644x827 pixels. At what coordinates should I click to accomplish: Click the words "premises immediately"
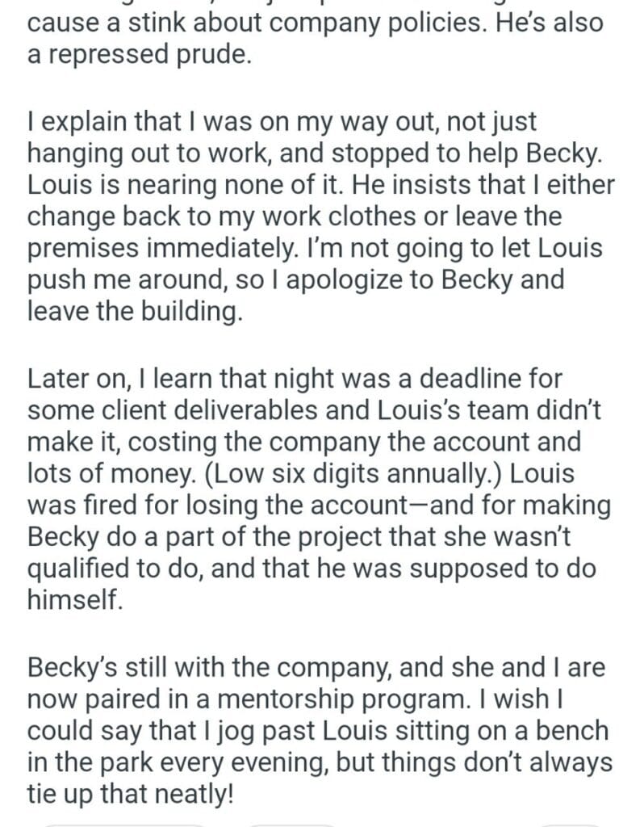(186, 249)
